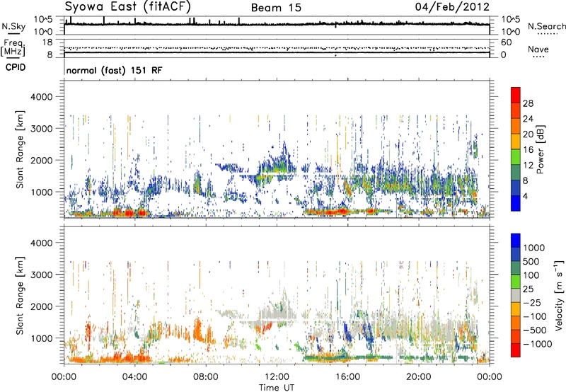Click the 'Time UT' axis title

pyautogui.click(x=277, y=388)
